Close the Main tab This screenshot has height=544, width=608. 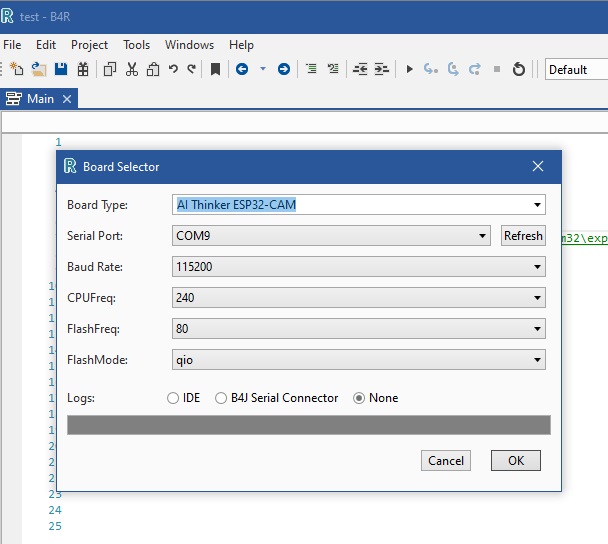point(67,99)
